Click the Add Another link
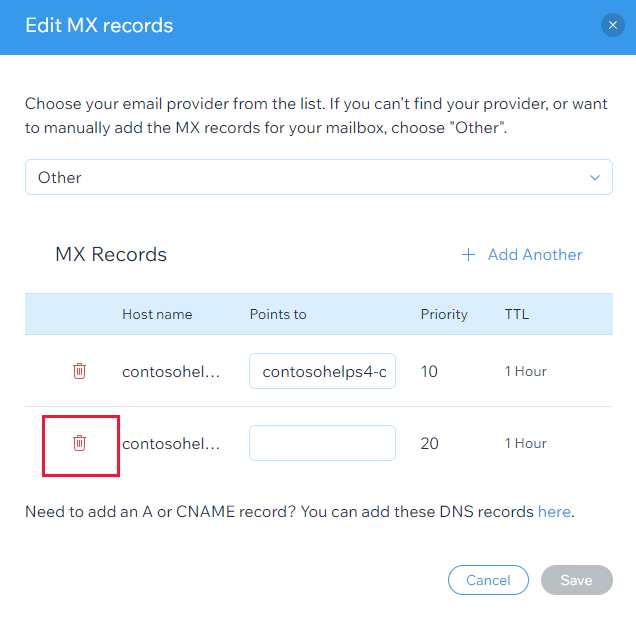The width and height of the screenshot is (636, 621). click(x=534, y=255)
